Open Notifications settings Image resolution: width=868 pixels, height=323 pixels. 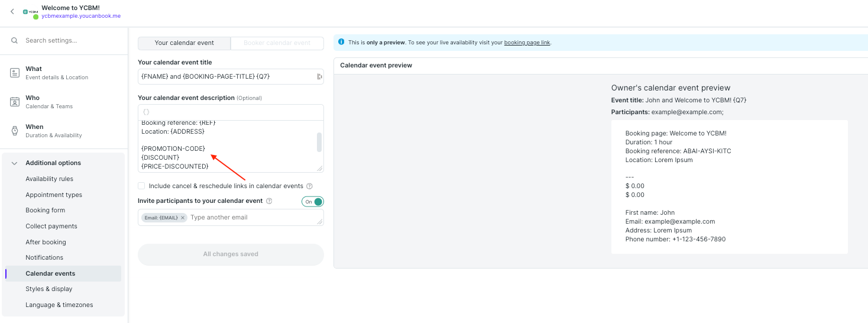tap(44, 257)
